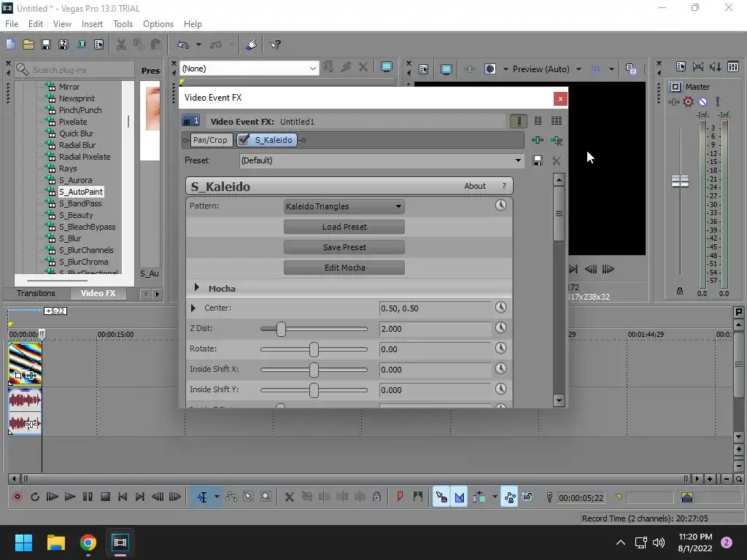Viewport: 747px width, 560px height.
Task: Click the New Project icon
Action: coord(10,44)
